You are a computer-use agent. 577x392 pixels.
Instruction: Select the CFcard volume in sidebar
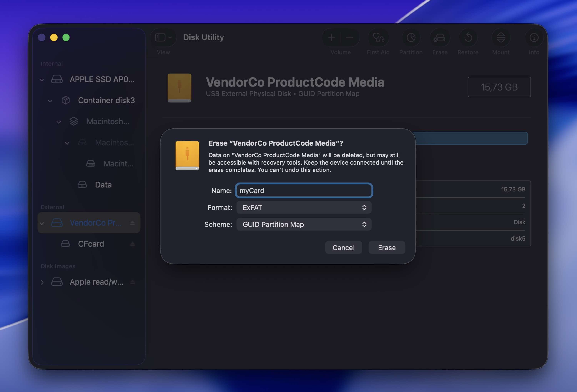pyautogui.click(x=89, y=244)
